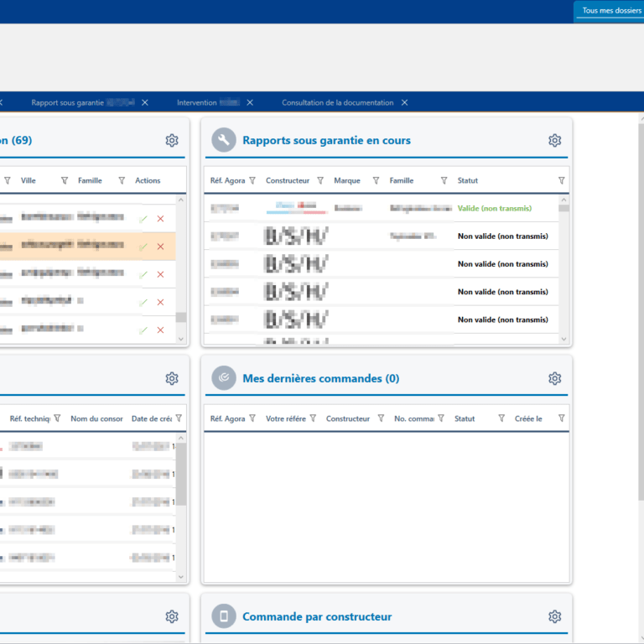The image size is (644, 644).
Task: Switch to Consultation de la documentation tab
Action: coord(337,102)
